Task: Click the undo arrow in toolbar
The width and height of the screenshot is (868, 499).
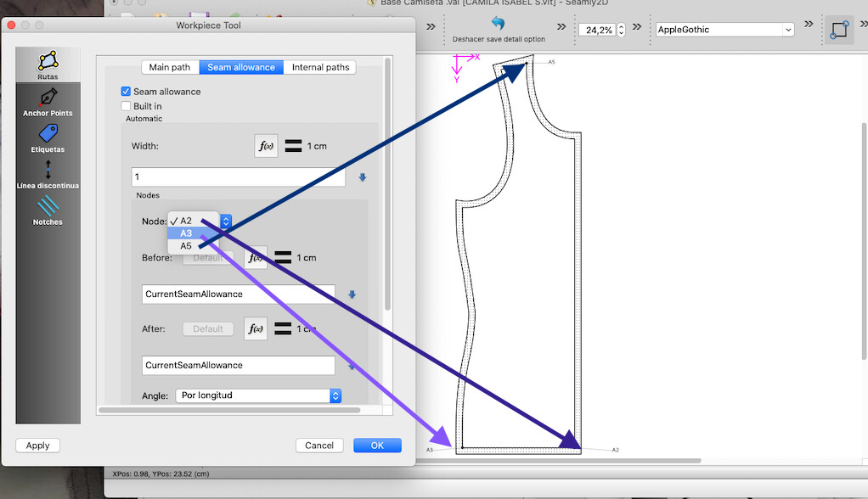Action: (x=498, y=23)
